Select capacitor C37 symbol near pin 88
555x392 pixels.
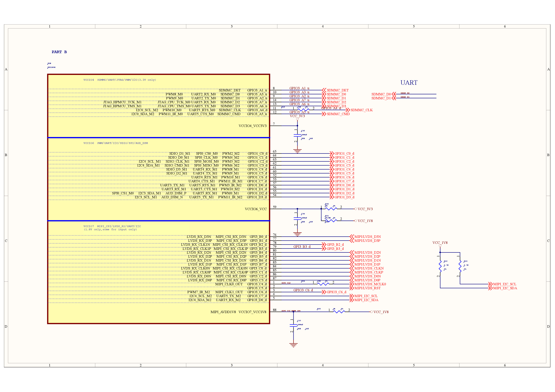(x=293, y=325)
